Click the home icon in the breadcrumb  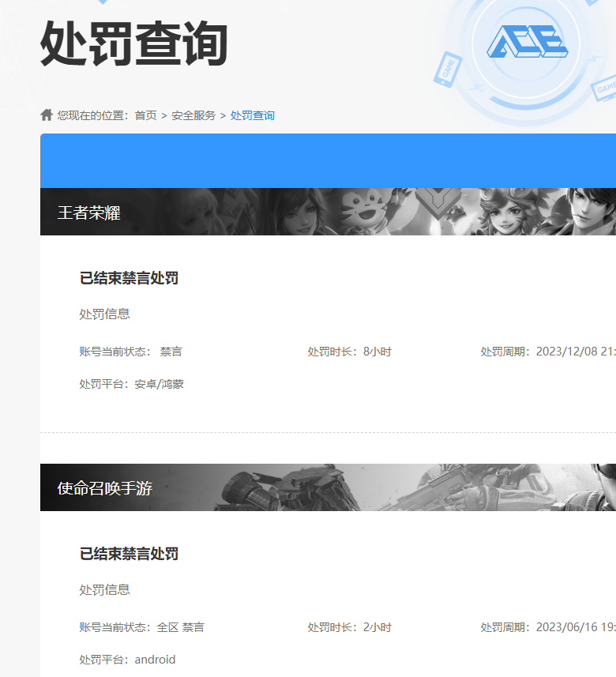[46, 115]
